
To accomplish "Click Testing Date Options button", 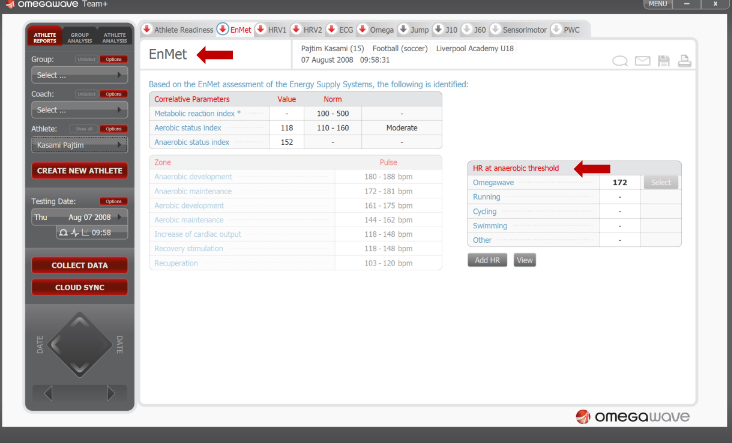I will tap(113, 201).
